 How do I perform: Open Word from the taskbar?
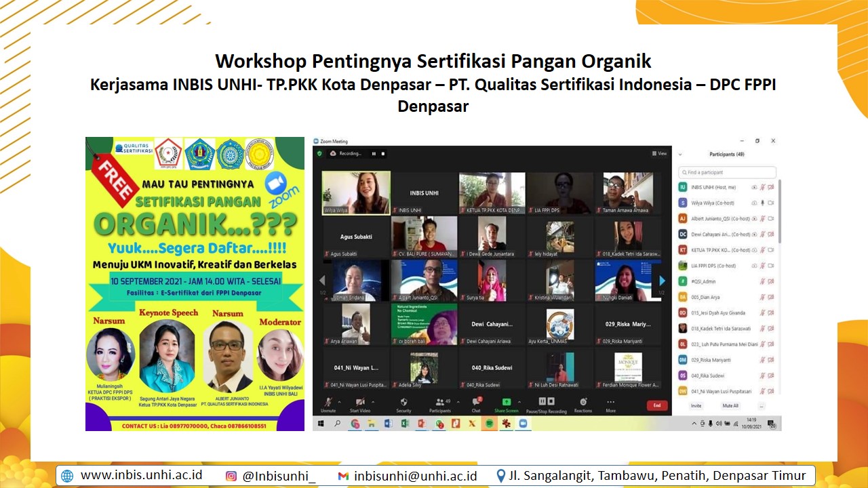(x=388, y=424)
